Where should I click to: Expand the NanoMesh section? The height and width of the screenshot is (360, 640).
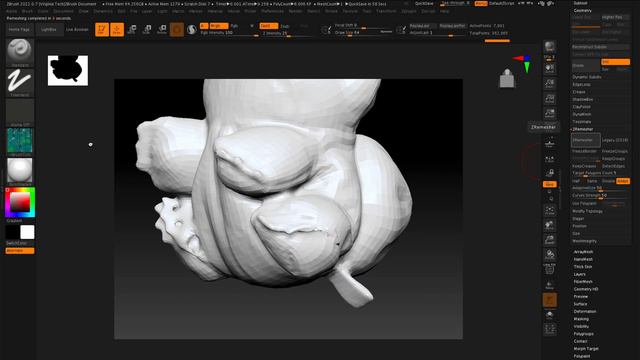click(583, 259)
